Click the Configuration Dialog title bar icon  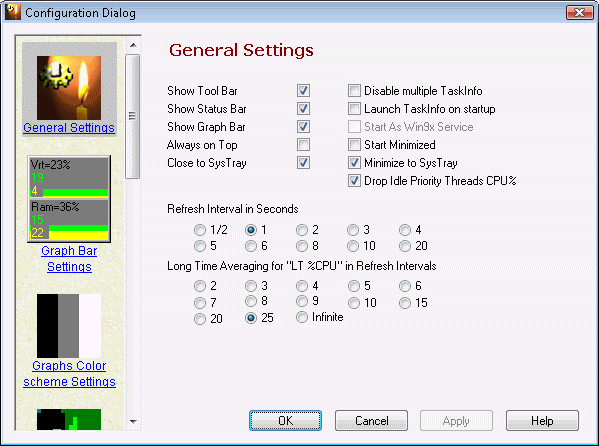(x=13, y=12)
